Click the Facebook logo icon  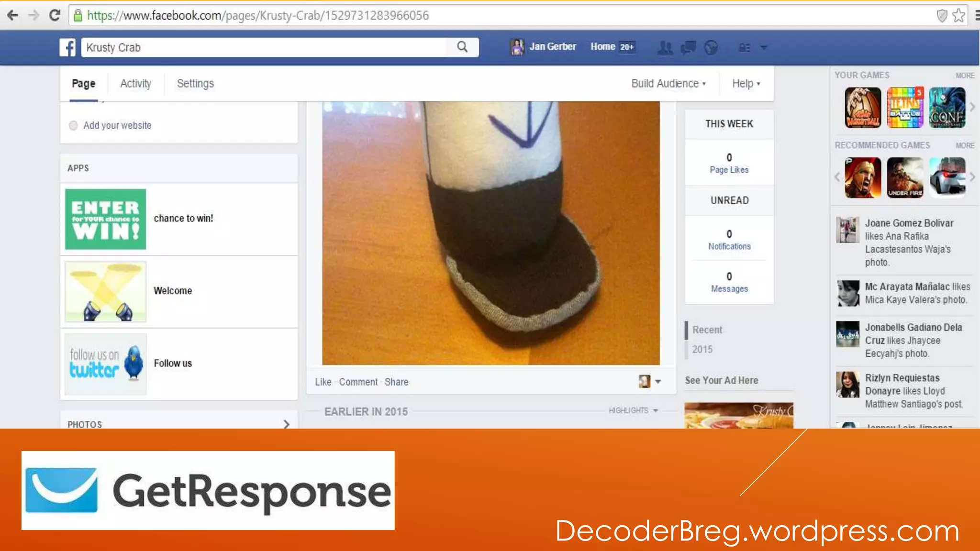67,47
